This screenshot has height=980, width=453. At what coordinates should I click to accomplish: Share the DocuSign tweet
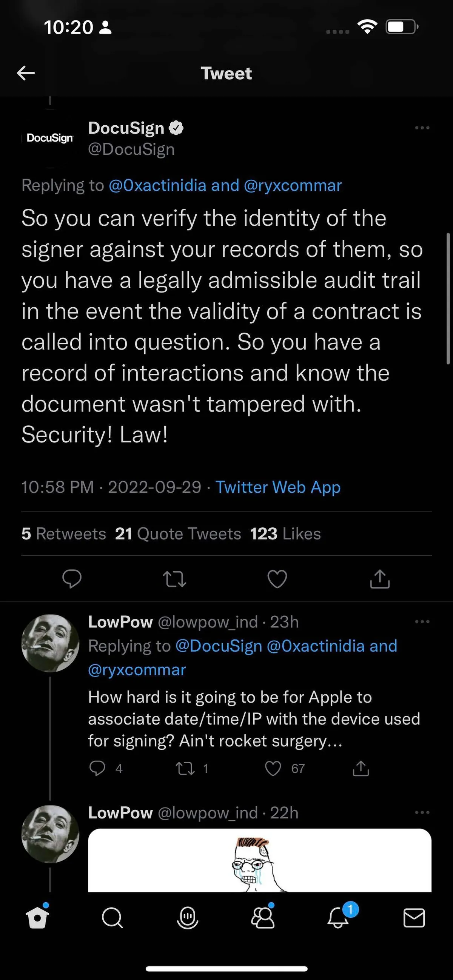point(380,579)
